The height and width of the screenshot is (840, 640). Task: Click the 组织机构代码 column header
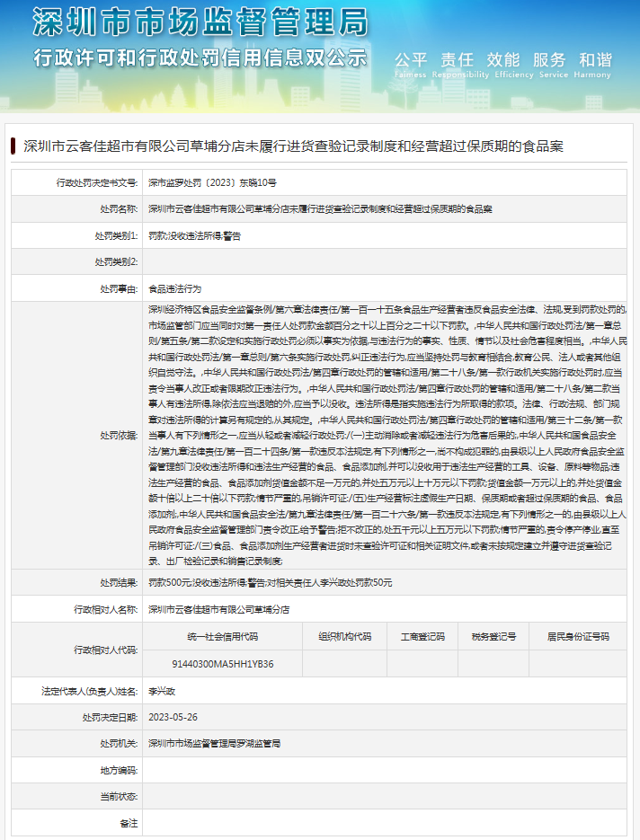(x=344, y=636)
